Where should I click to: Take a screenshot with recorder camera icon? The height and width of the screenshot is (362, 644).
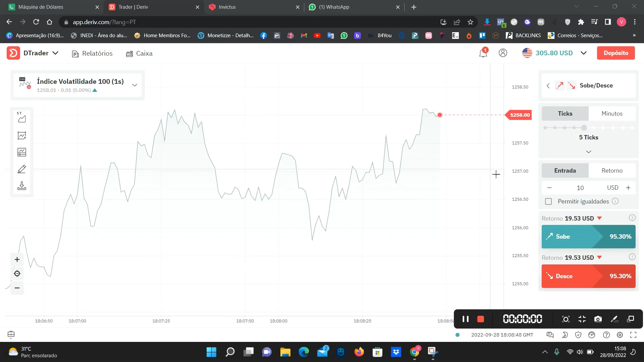(x=598, y=319)
